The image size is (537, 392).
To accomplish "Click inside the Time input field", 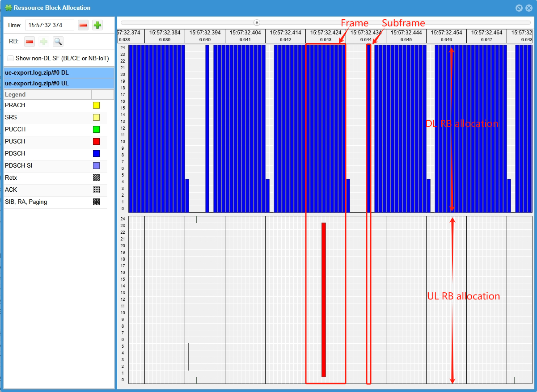I will [49, 25].
